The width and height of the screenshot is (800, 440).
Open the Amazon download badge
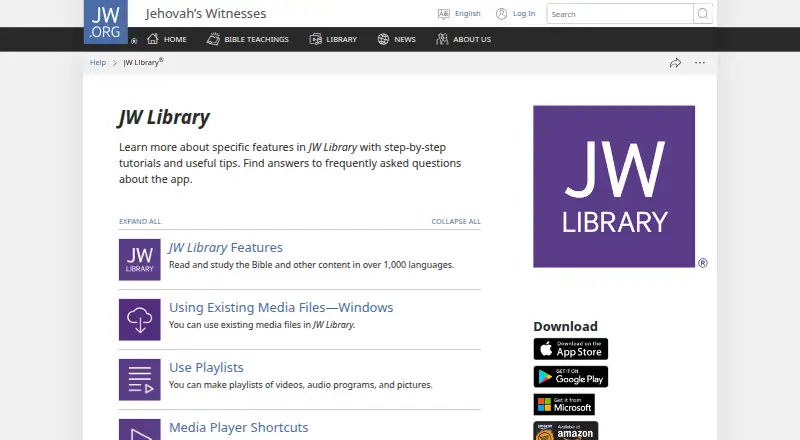(x=566, y=431)
